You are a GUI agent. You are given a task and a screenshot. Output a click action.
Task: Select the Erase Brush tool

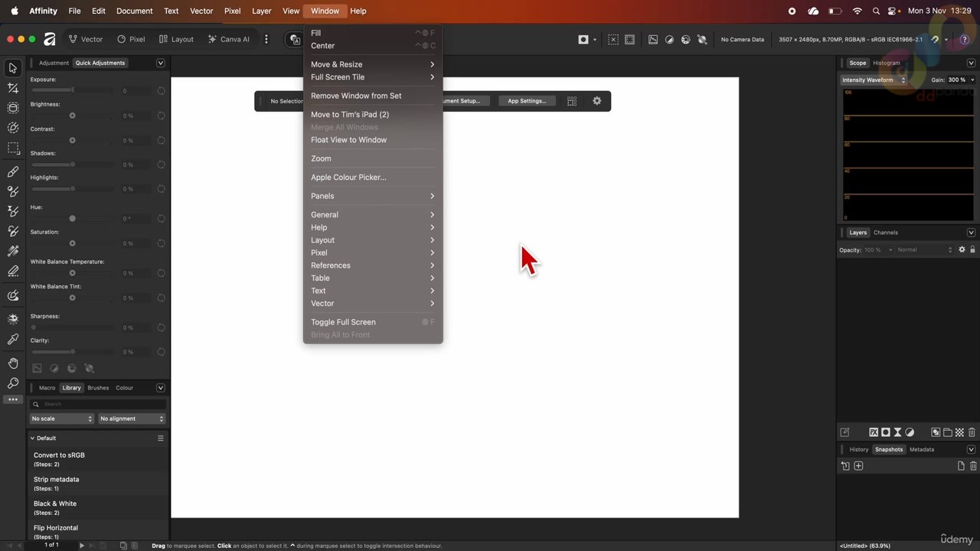(x=13, y=271)
